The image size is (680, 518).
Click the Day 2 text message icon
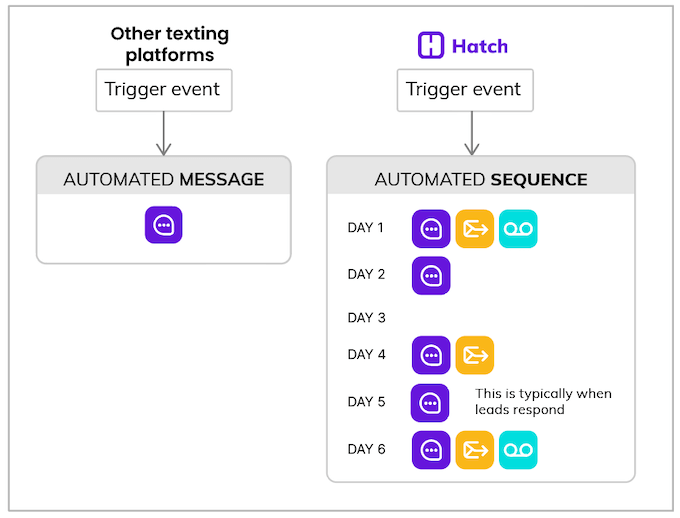431,275
